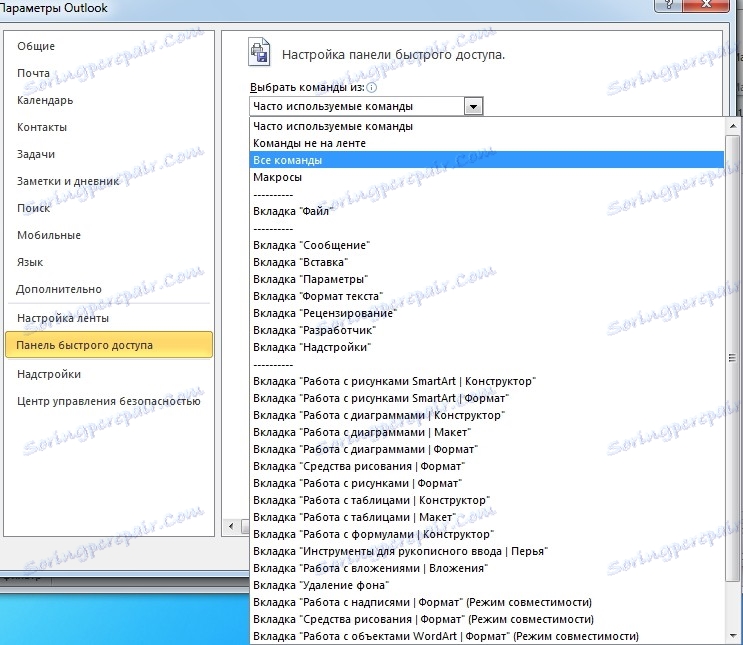The height and width of the screenshot is (645, 743).
Task: Select Вкладка "Параметры" list entry
Action: (487, 279)
